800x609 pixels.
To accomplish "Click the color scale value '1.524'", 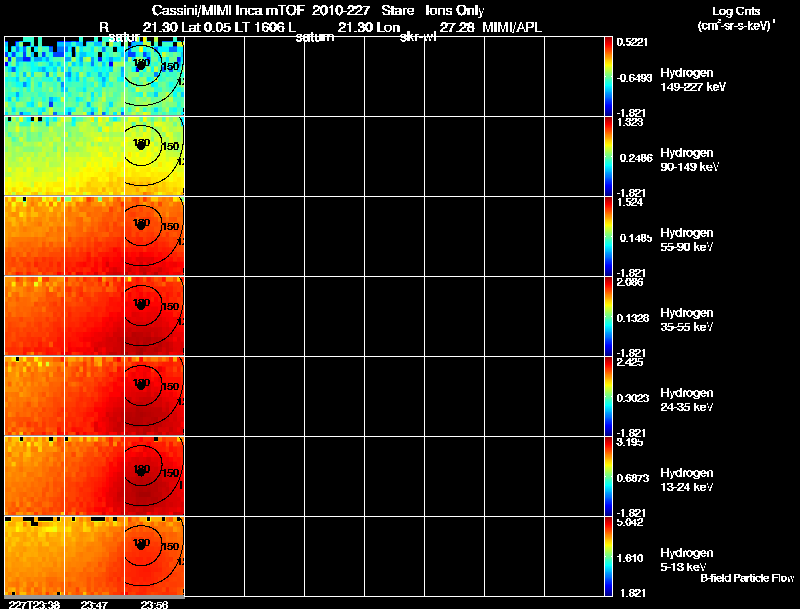I will (x=630, y=202).
